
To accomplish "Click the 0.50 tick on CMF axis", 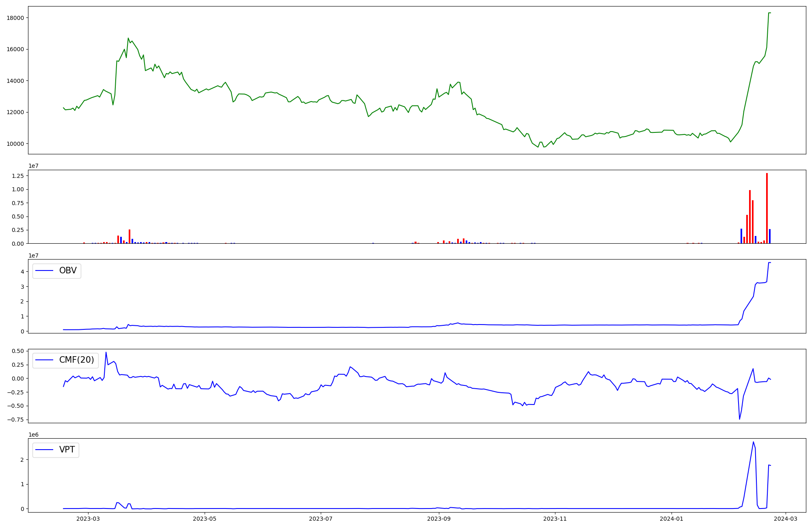I will click(x=18, y=351).
